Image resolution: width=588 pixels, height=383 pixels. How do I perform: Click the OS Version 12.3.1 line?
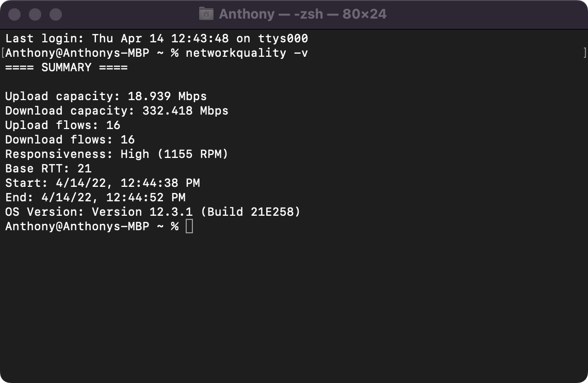click(x=153, y=212)
